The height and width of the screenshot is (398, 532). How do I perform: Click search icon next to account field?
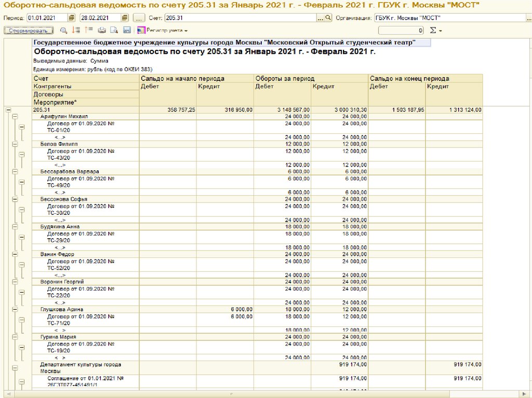328,18
